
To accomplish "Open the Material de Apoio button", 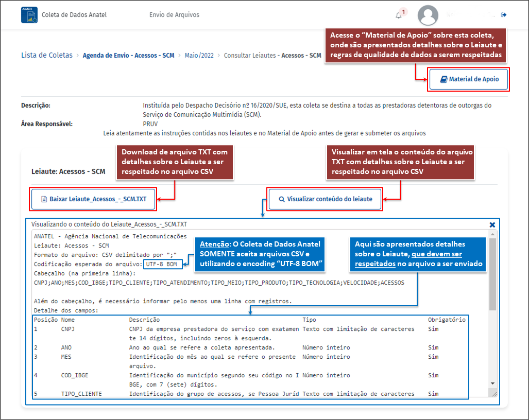I will (x=468, y=80).
